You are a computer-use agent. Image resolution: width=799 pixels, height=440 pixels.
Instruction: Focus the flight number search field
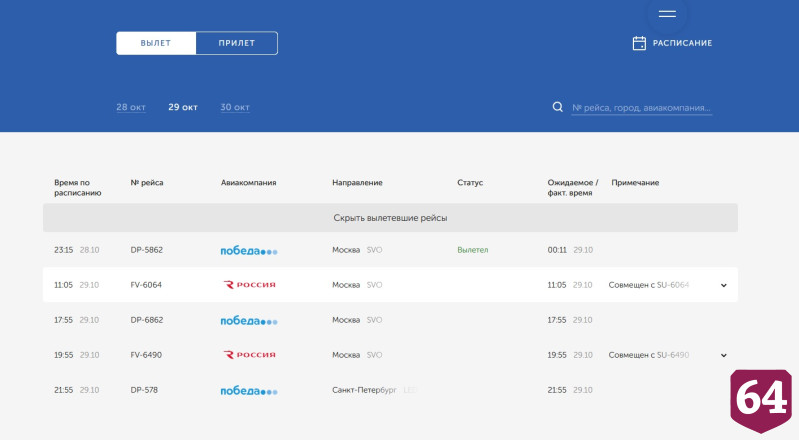click(x=642, y=108)
